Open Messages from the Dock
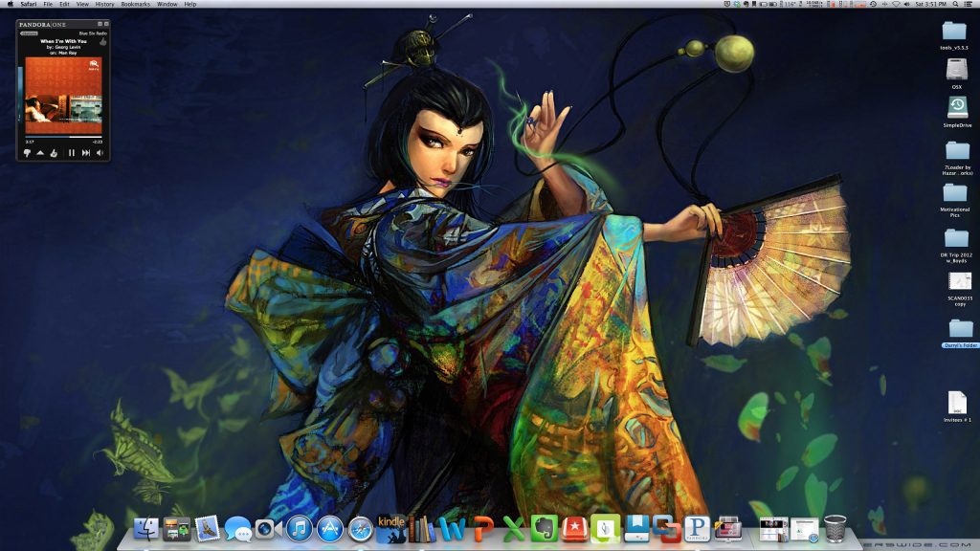 (x=238, y=529)
